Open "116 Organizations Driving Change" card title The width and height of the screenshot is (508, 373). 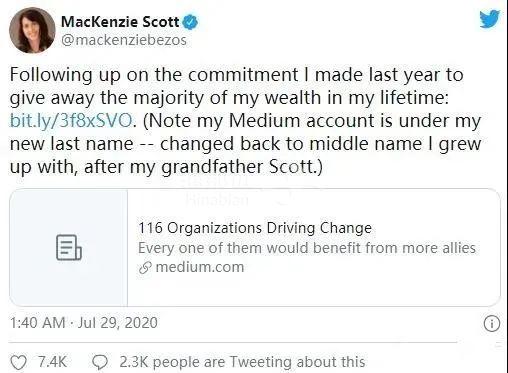[255, 228]
